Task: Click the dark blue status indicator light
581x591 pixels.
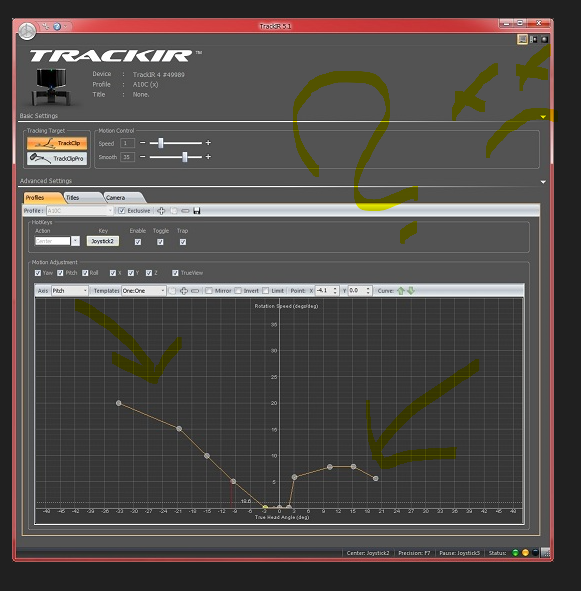Action: click(535, 553)
